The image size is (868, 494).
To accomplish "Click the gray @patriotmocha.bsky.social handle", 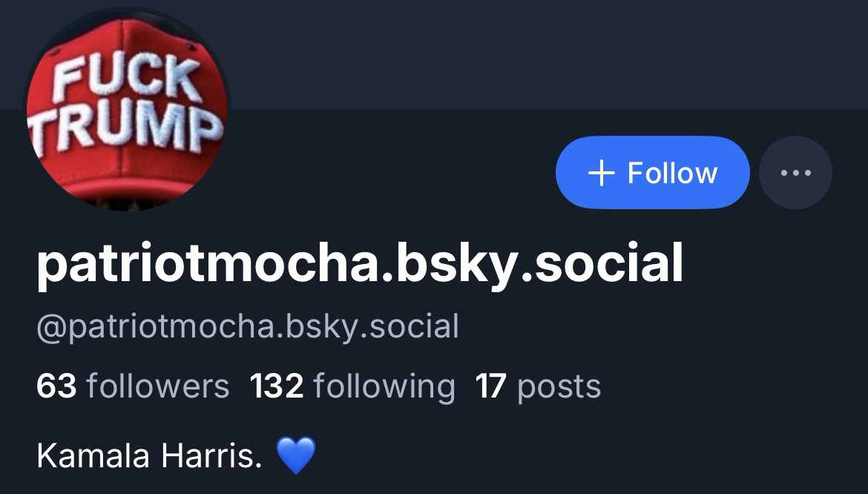I will click(248, 326).
